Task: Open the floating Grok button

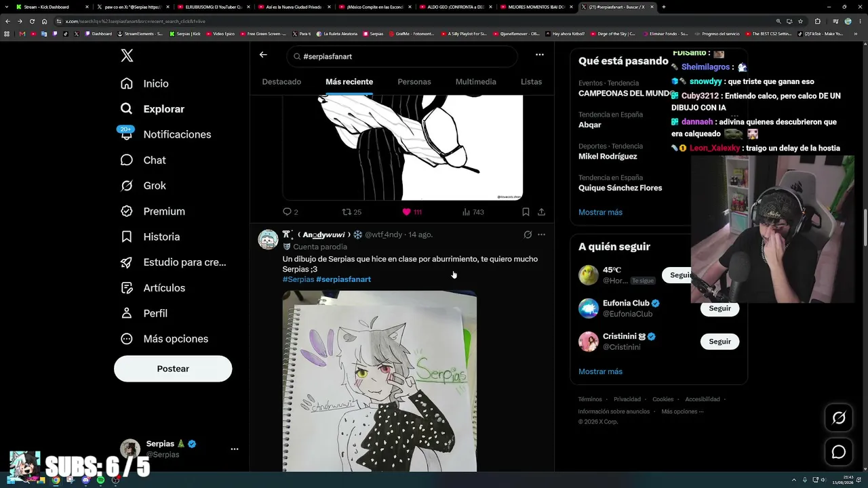Action: pyautogui.click(x=839, y=418)
